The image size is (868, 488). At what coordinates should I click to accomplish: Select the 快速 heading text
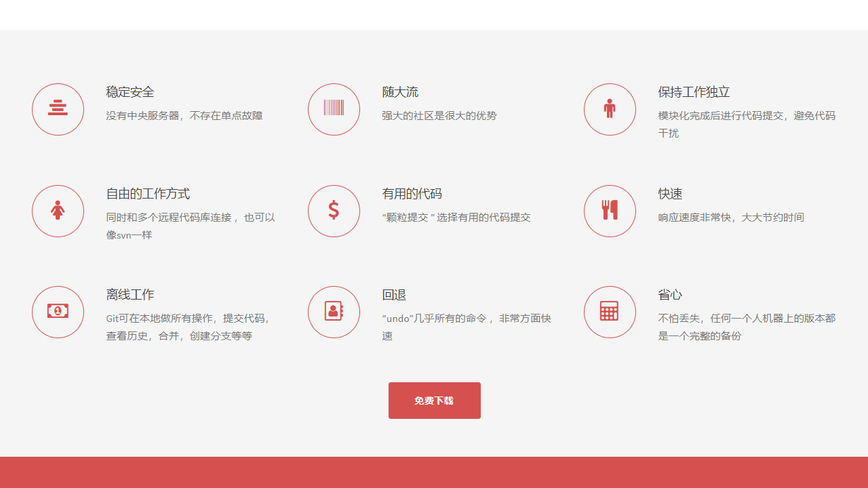[670, 194]
